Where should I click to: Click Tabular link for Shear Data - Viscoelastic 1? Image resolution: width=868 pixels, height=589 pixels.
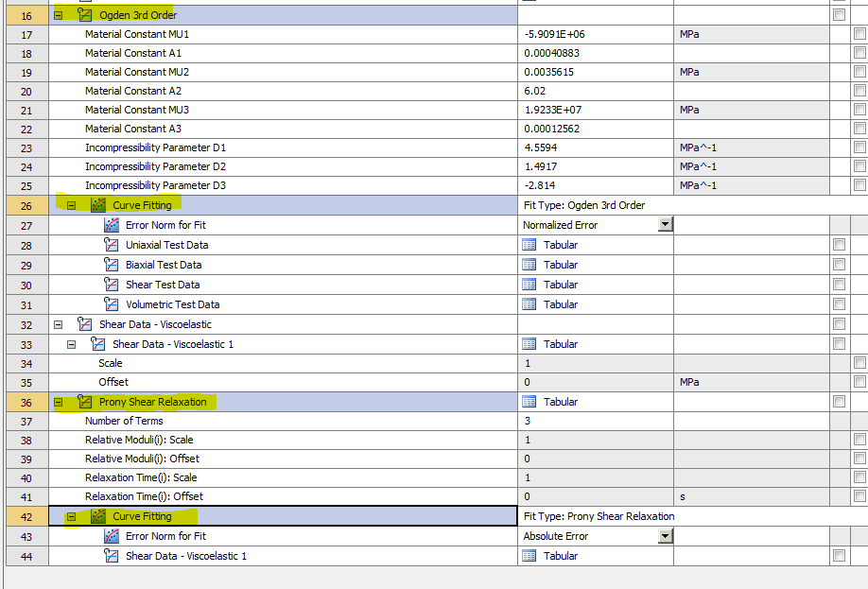(x=560, y=344)
